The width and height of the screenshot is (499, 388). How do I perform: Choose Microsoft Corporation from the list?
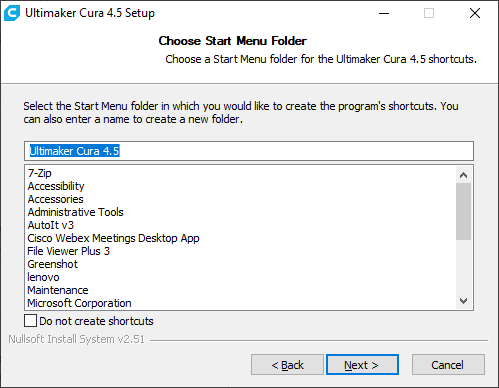79,303
